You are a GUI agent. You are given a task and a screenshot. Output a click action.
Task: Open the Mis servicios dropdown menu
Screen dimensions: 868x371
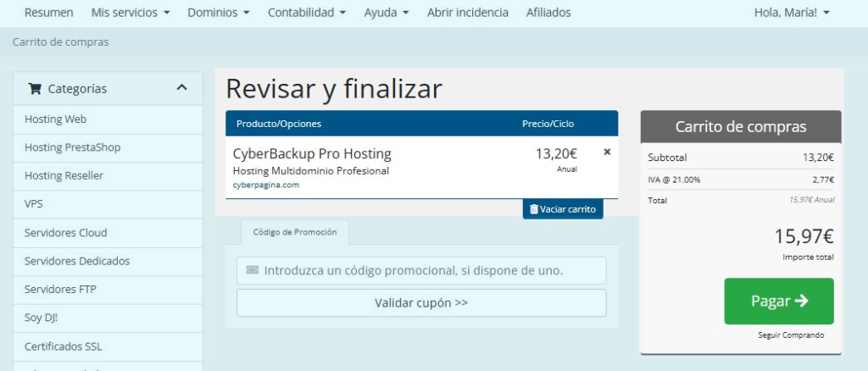point(130,12)
